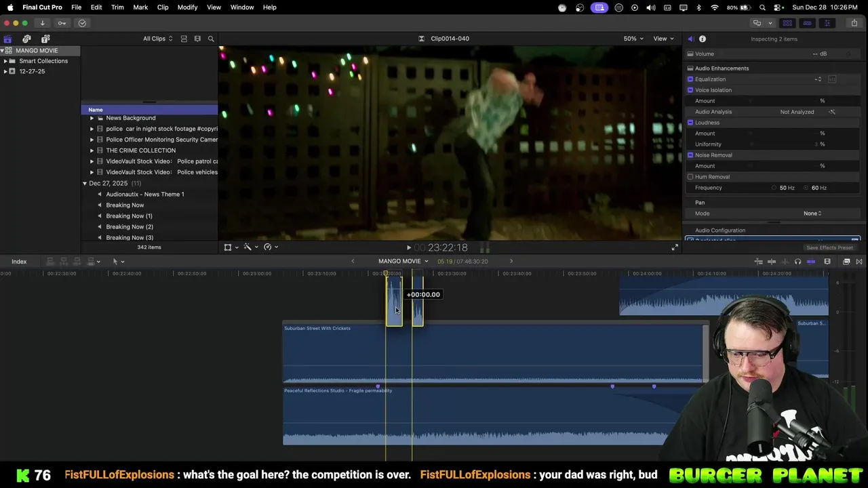Open the File menu

[x=77, y=7]
